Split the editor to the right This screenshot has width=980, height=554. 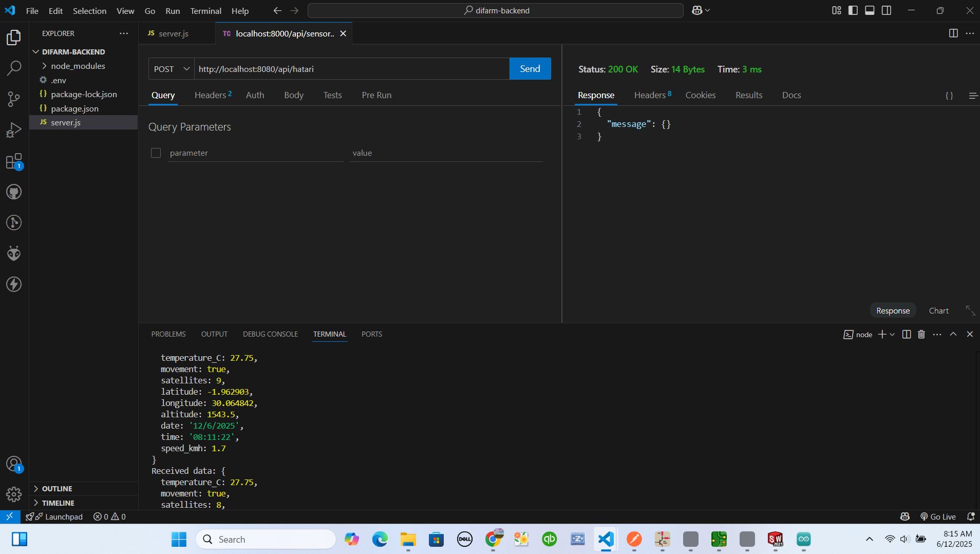[x=953, y=33]
